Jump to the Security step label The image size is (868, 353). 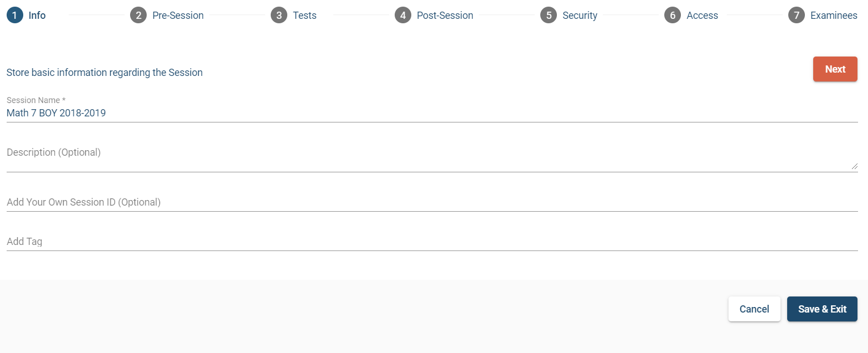[580, 16]
